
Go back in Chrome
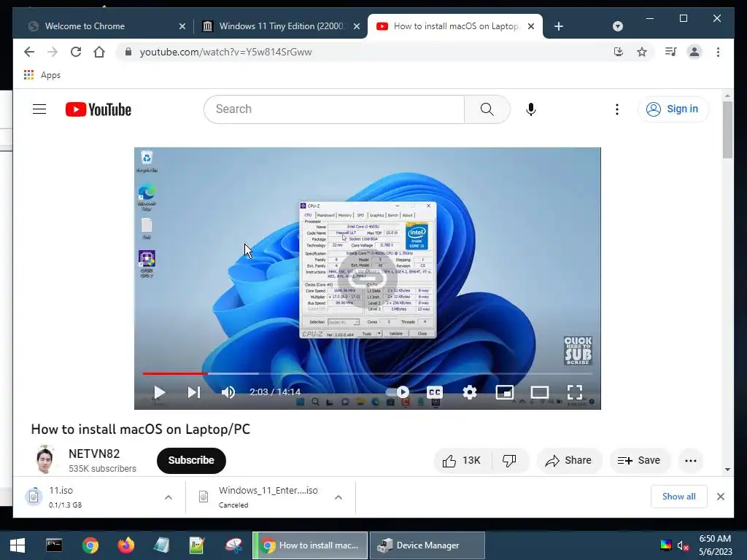(x=29, y=52)
